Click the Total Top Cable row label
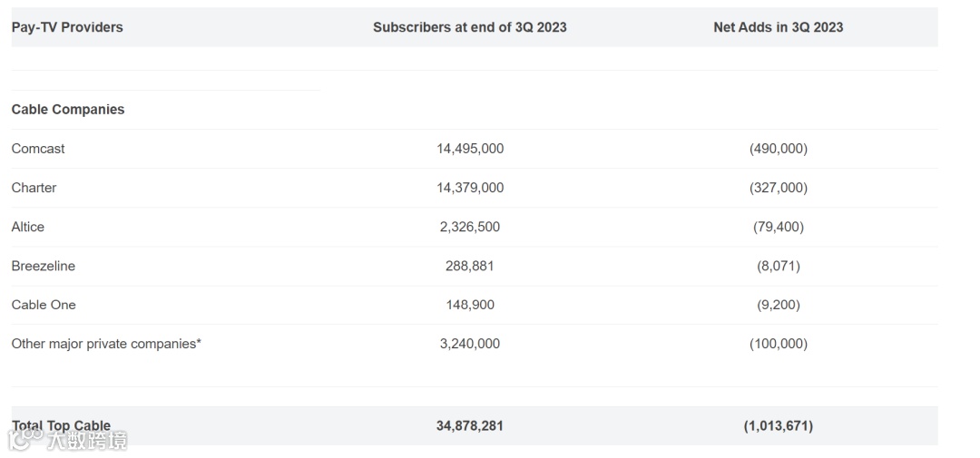Image resolution: width=980 pixels, height=458 pixels. (61, 425)
